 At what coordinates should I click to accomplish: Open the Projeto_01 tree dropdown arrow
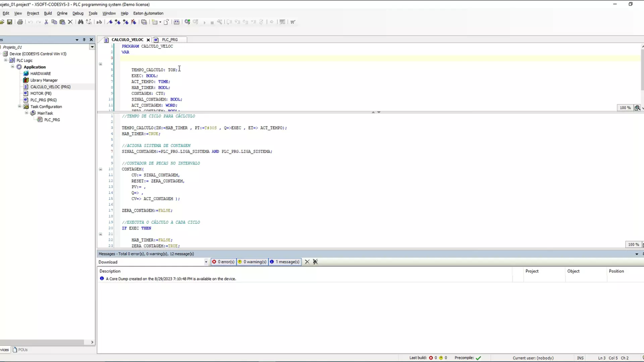click(x=92, y=47)
